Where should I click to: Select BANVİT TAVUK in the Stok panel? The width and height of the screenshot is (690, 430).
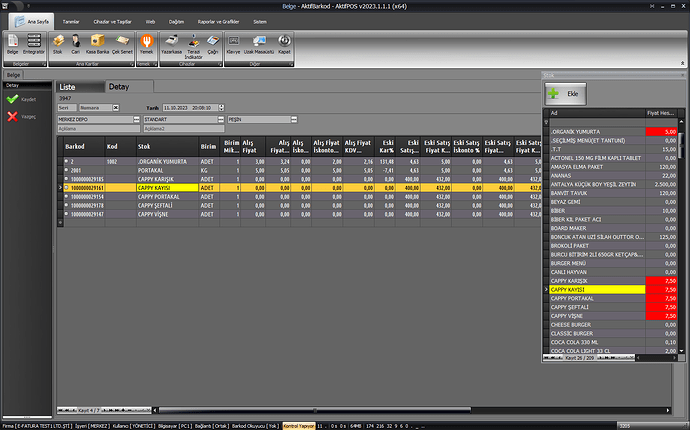click(x=597, y=193)
